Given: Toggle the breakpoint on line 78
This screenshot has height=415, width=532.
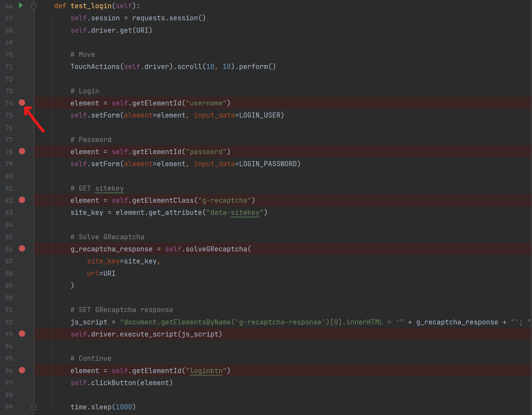Looking at the screenshot, I should (x=22, y=151).
